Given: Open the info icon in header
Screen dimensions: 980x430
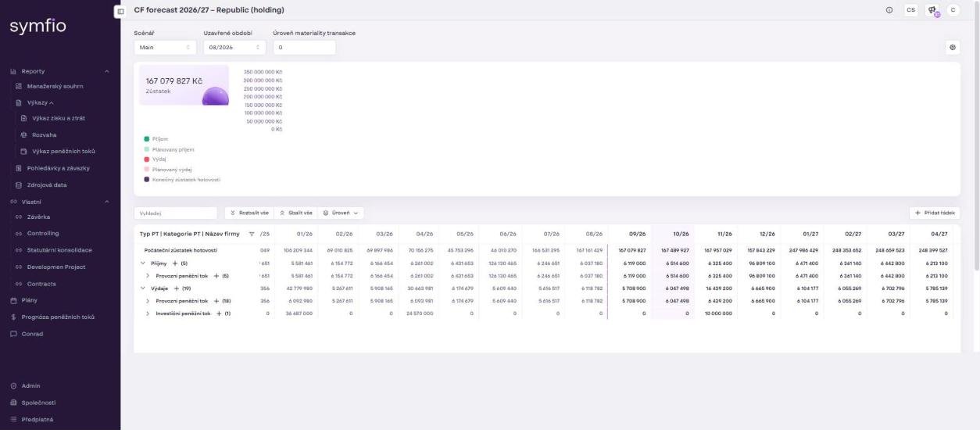Looking at the screenshot, I should [889, 10].
